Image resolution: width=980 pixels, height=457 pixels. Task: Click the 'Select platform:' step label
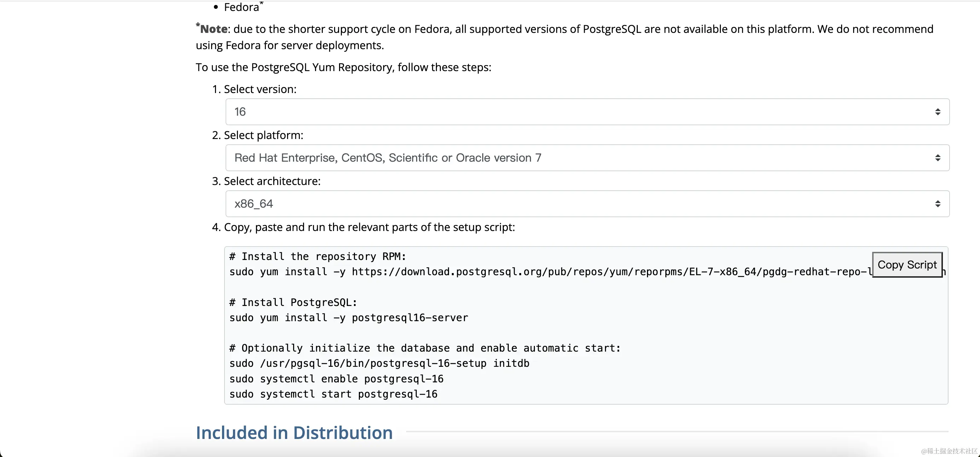[263, 135]
